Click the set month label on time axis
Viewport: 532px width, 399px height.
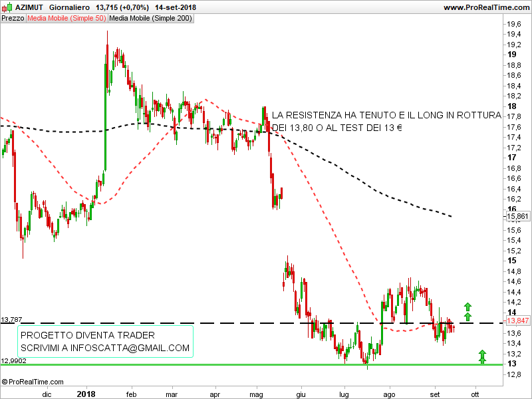coord(435,394)
